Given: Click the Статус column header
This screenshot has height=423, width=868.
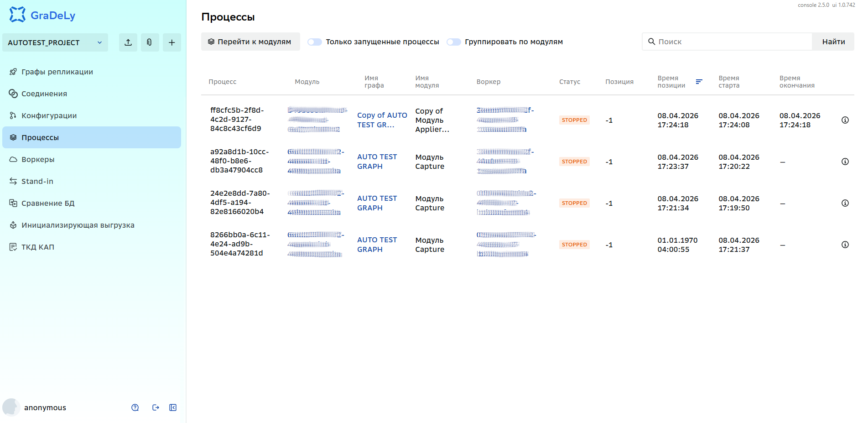Looking at the screenshot, I should click(x=570, y=82).
